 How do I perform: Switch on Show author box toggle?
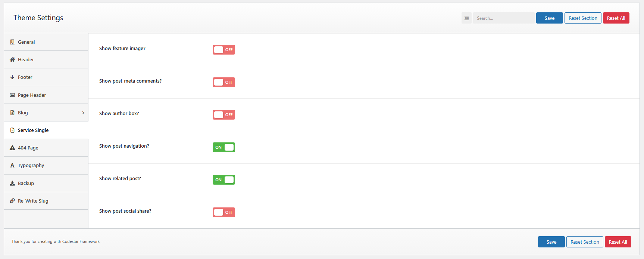(223, 115)
